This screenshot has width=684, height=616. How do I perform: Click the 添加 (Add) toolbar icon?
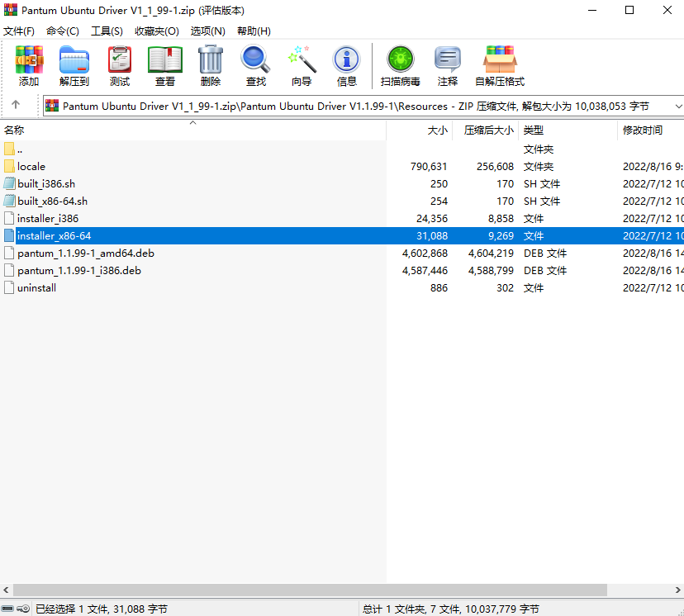click(29, 66)
